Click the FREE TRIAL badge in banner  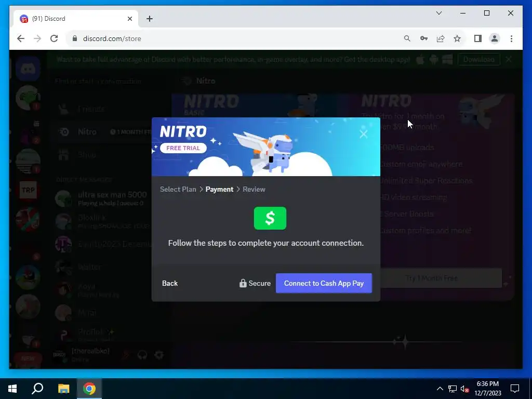coord(183,148)
